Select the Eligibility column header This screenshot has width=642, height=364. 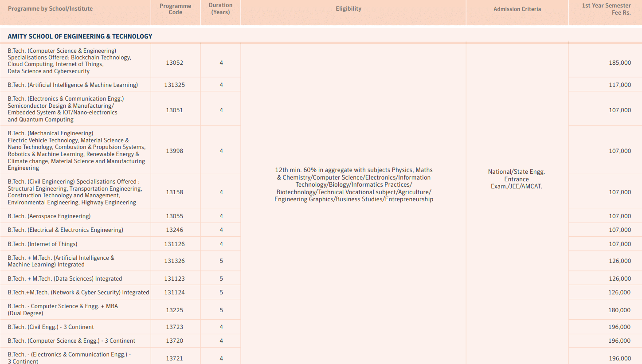(x=348, y=8)
